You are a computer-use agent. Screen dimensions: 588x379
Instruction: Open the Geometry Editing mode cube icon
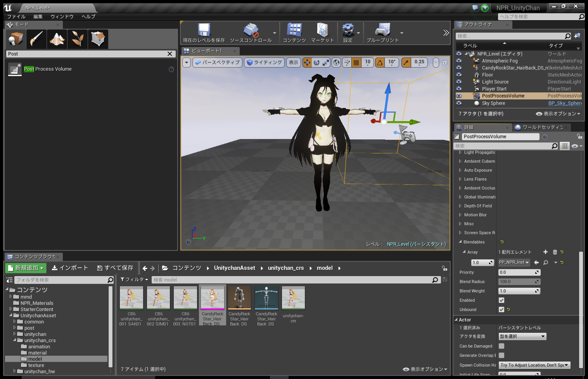click(98, 39)
